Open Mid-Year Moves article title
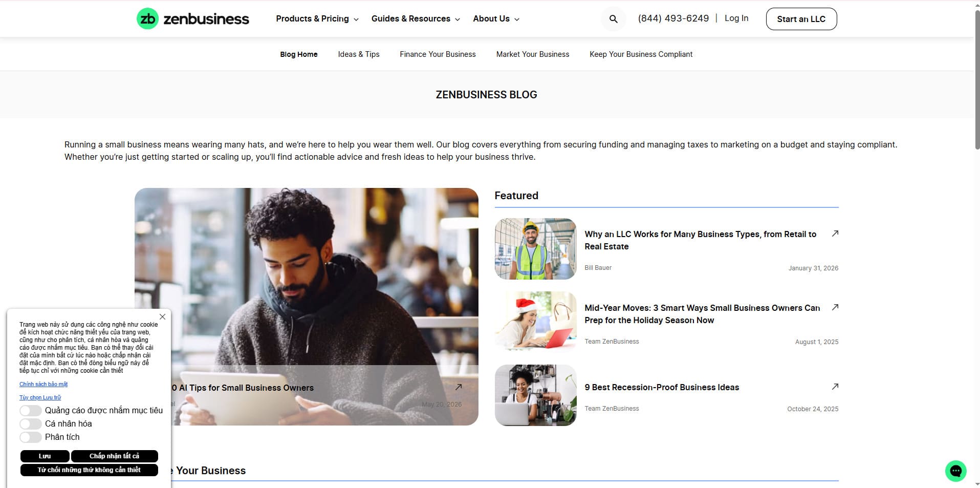Image resolution: width=980 pixels, height=488 pixels. (x=702, y=314)
